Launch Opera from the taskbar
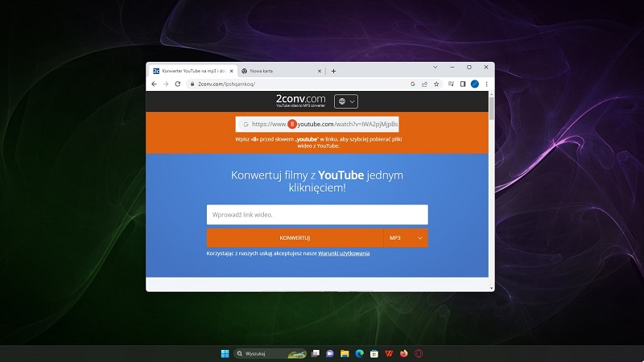 pyautogui.click(x=419, y=353)
